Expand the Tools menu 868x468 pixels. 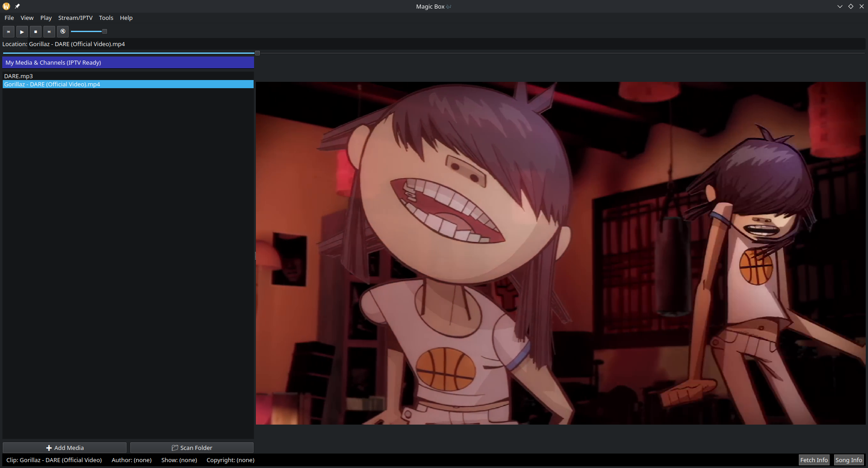[x=106, y=18]
